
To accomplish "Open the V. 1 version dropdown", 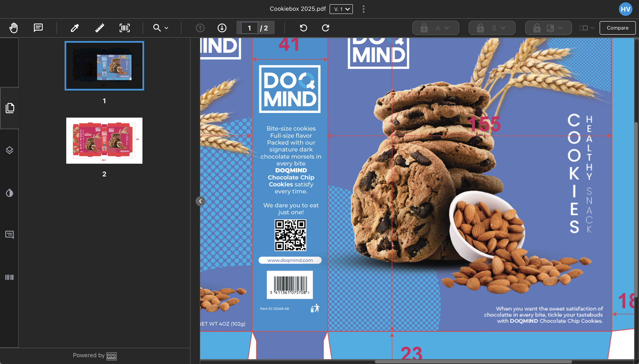I will 341,9.
